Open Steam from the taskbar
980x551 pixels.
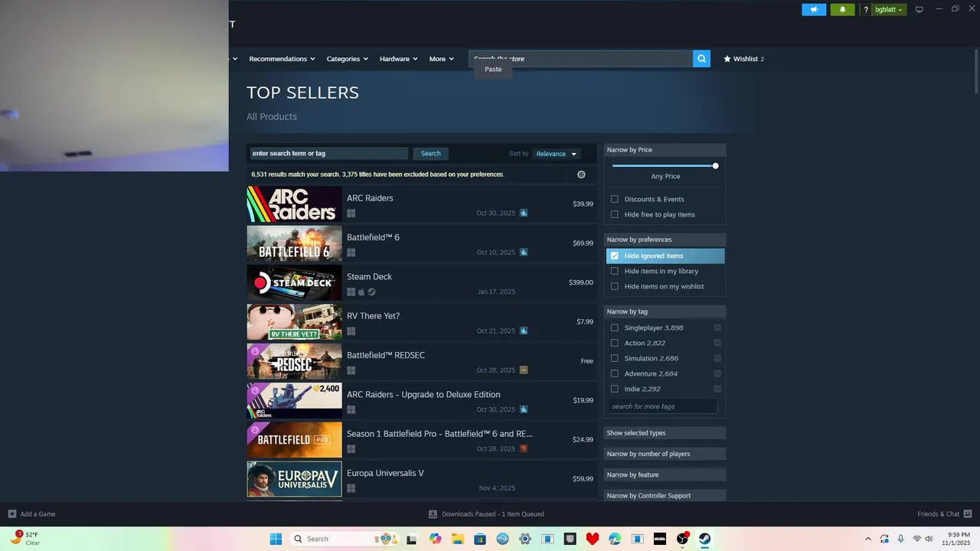point(704,539)
